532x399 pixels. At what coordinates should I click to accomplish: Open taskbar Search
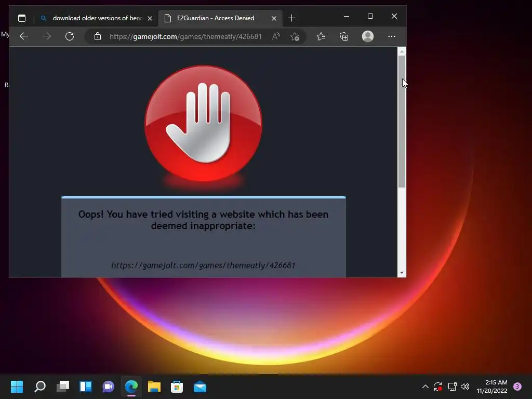click(x=40, y=387)
